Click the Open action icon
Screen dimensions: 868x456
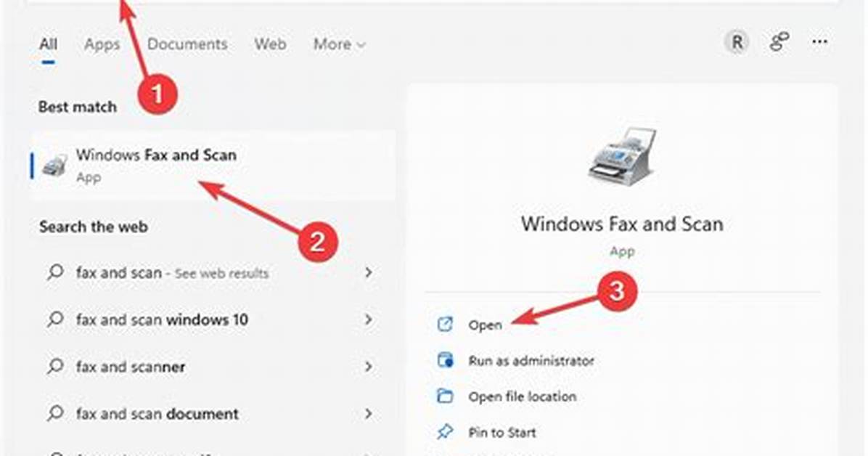click(x=445, y=324)
